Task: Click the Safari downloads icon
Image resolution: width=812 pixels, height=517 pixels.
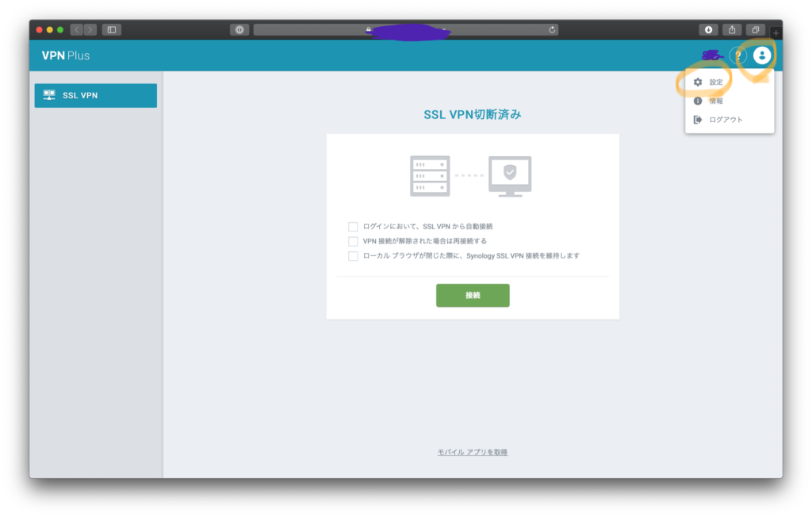Action: click(x=708, y=29)
